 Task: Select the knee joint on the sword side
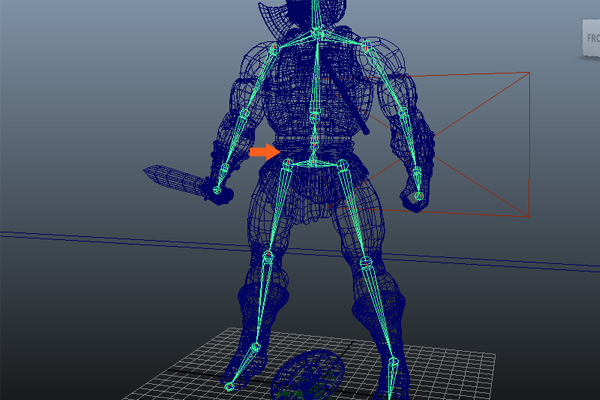click(268, 255)
